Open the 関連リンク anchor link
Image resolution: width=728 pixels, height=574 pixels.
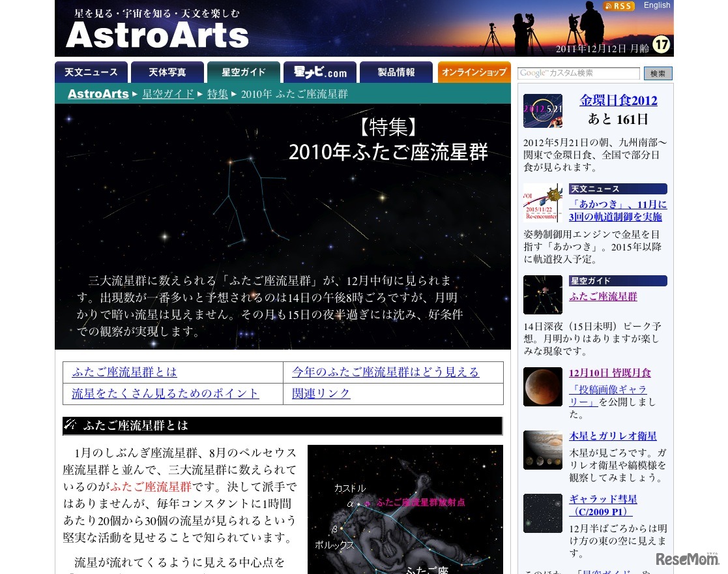click(x=321, y=393)
